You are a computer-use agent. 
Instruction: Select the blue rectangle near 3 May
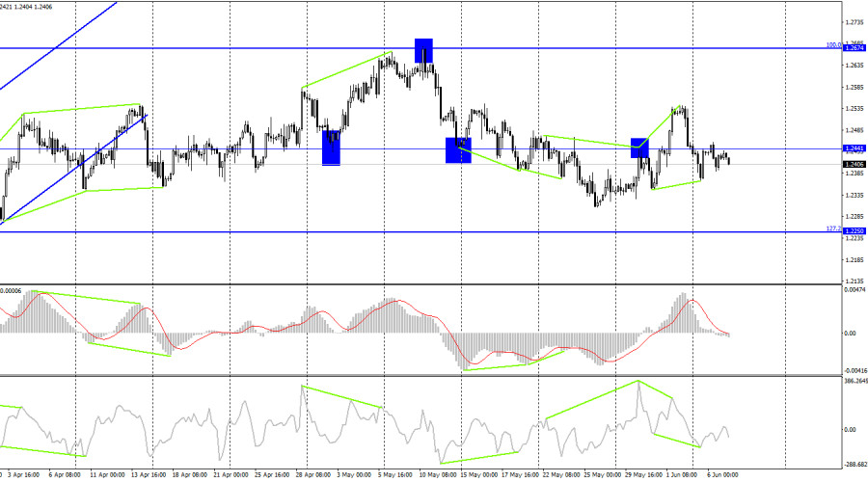(x=331, y=147)
